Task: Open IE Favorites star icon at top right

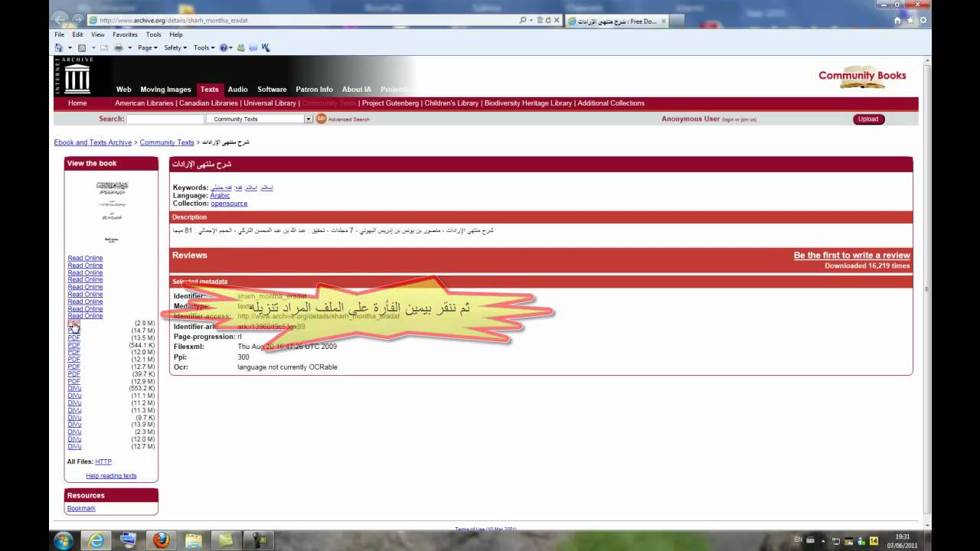Action: tap(910, 21)
